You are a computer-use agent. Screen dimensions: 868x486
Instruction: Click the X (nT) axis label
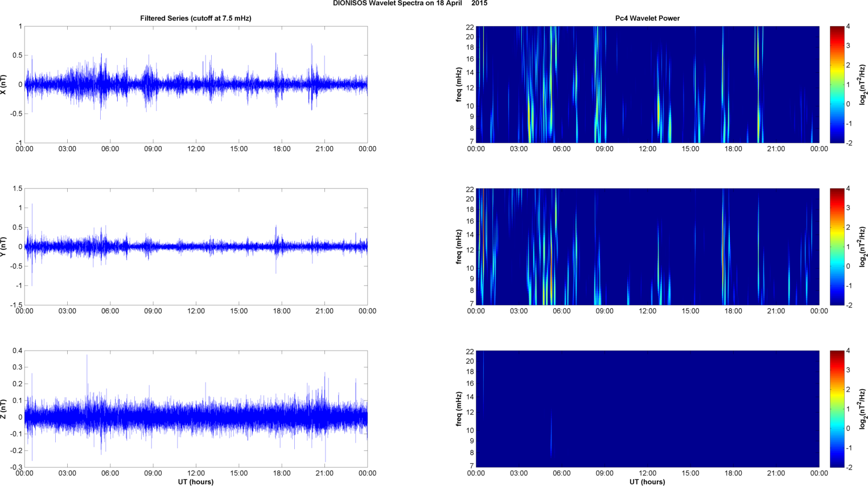point(4,84)
